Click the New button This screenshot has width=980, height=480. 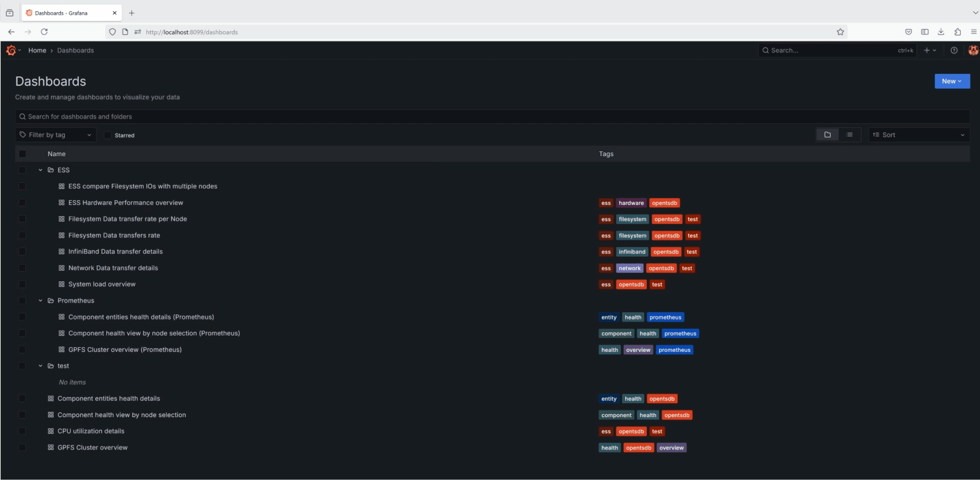pyautogui.click(x=952, y=81)
